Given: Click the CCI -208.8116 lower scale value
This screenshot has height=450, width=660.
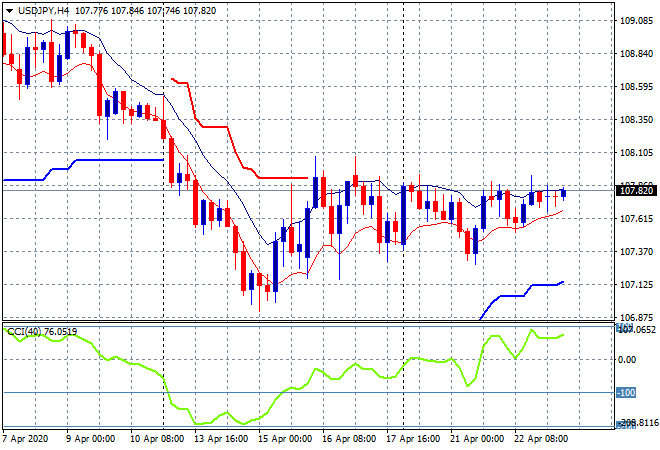Looking at the screenshot, I should (x=639, y=423).
